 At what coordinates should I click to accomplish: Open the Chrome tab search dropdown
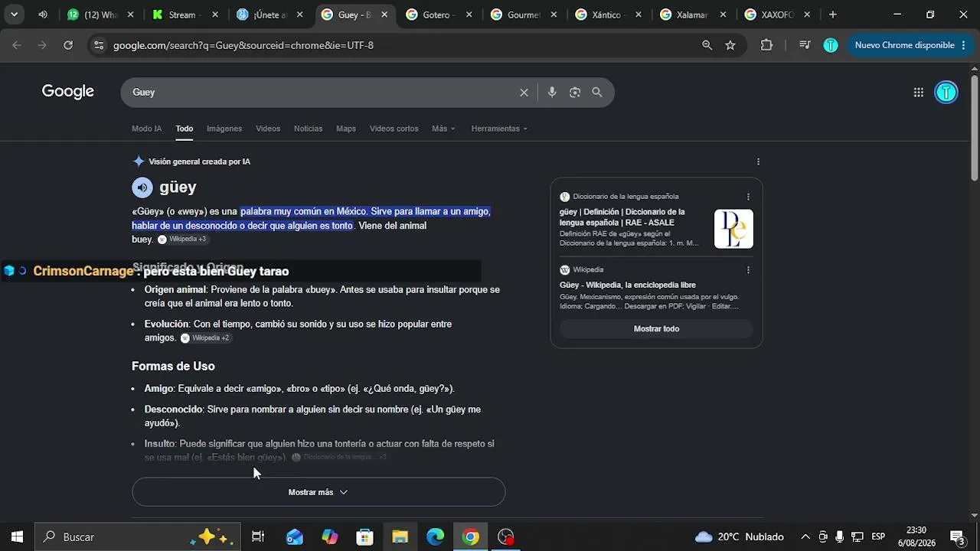14,15
